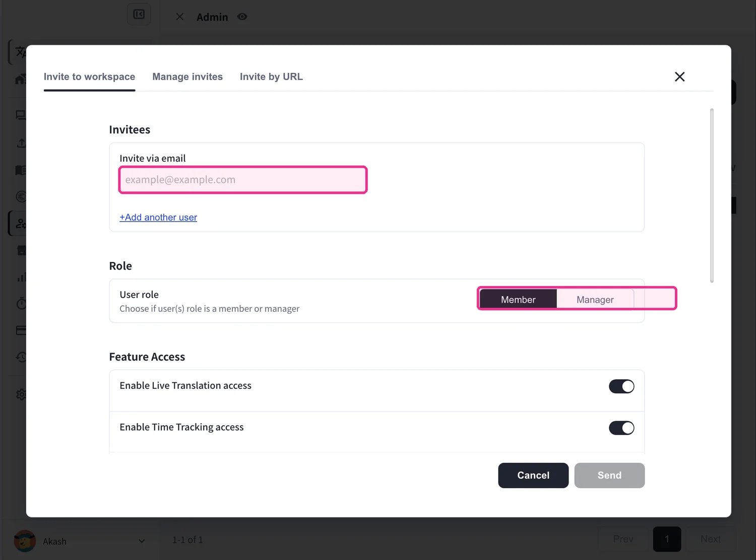Viewport: 756px width, 560px height.
Task: Click the timer icon in the sidebar
Action: click(x=21, y=304)
